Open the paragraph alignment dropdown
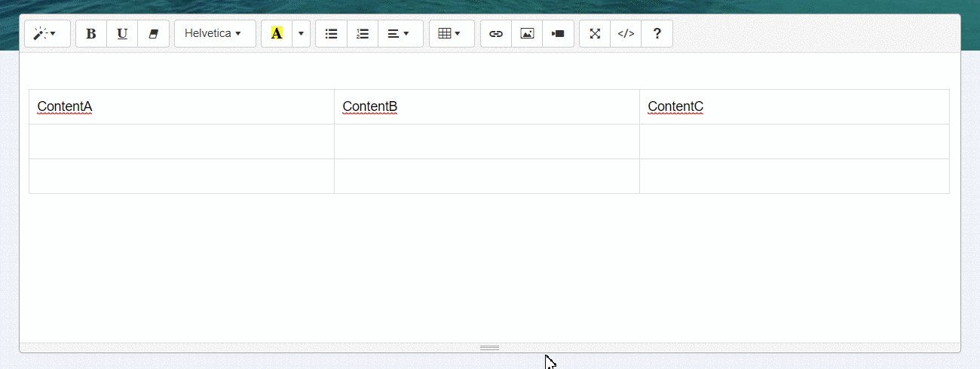Image resolution: width=980 pixels, height=369 pixels. click(x=400, y=34)
